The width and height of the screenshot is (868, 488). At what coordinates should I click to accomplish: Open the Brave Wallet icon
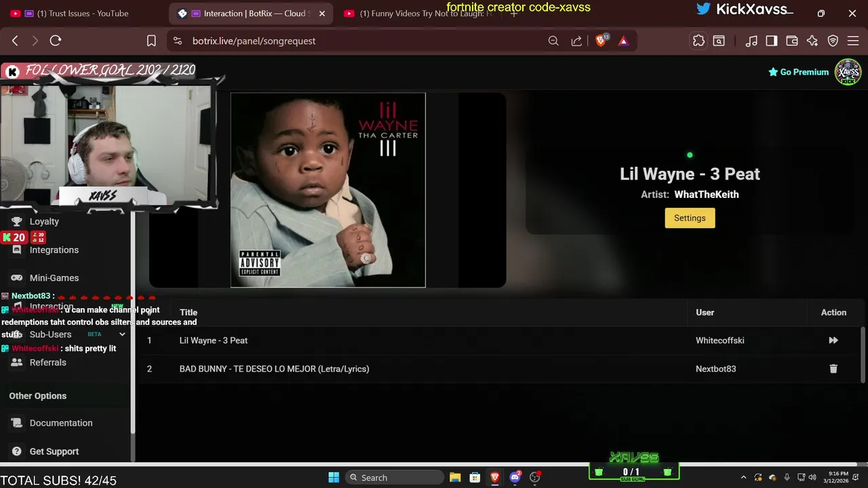792,41
